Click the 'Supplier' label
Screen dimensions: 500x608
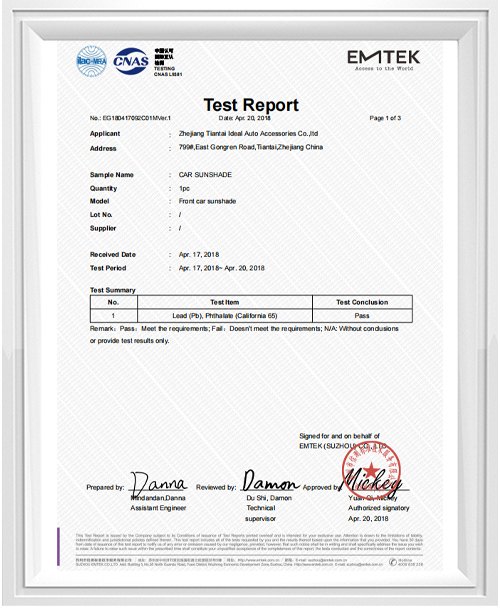103,228
